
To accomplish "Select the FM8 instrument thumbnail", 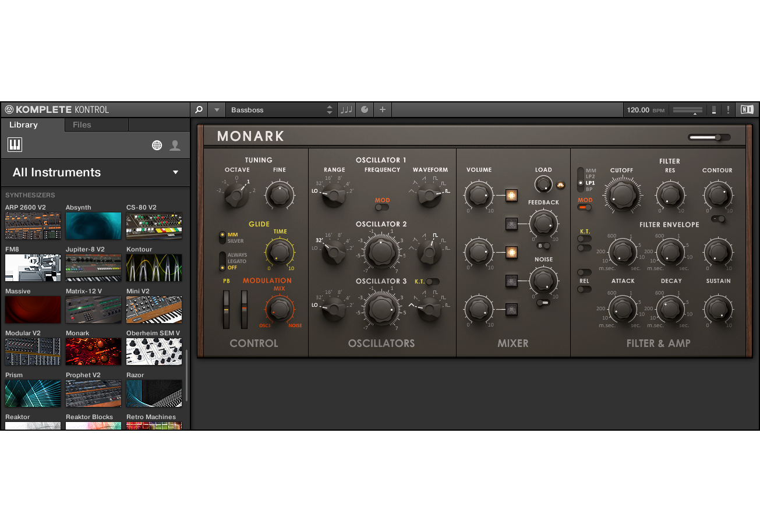I will pos(33,268).
